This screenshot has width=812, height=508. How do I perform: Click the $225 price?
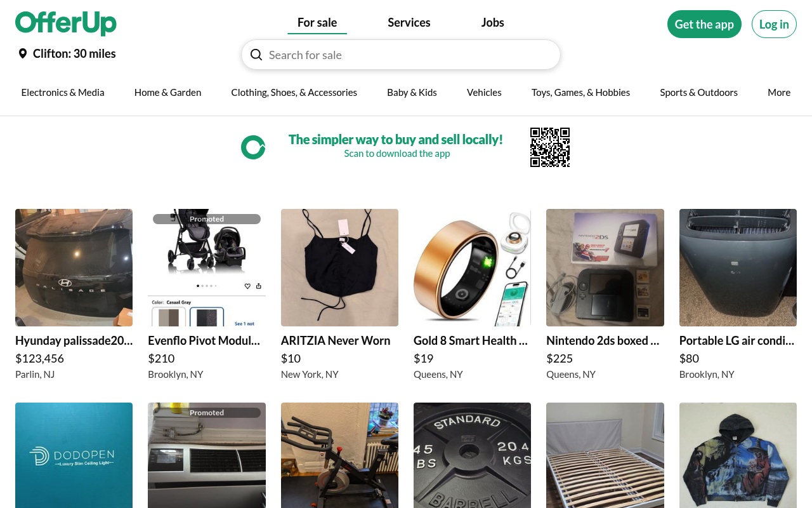(x=560, y=359)
